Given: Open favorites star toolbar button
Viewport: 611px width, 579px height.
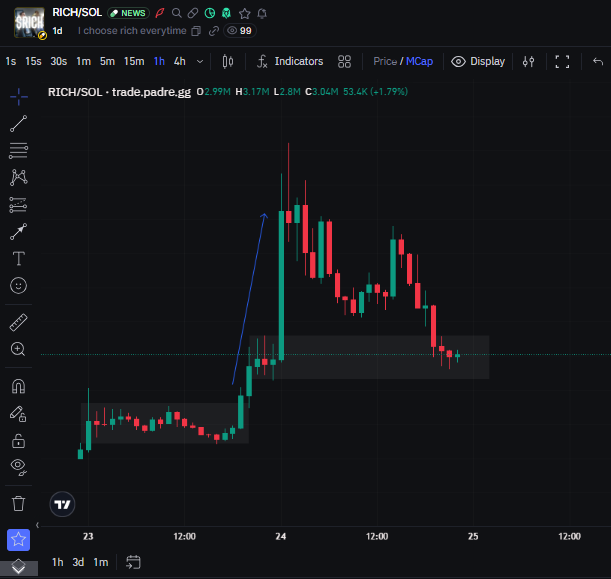Looking at the screenshot, I should point(18,540).
